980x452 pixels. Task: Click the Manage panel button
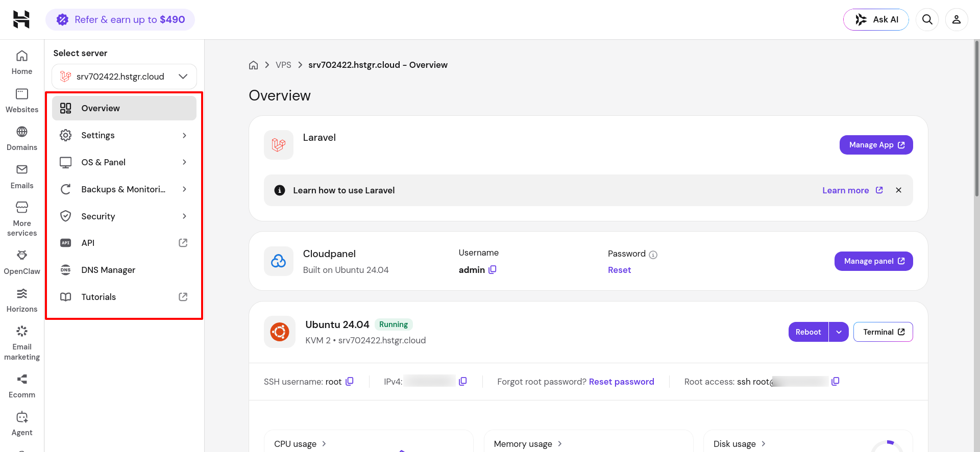(873, 261)
